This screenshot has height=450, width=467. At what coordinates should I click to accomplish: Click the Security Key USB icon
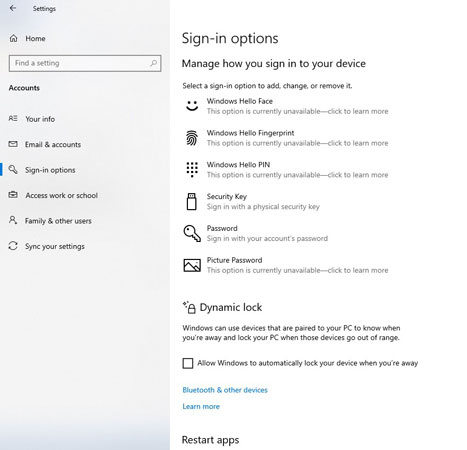click(x=192, y=201)
